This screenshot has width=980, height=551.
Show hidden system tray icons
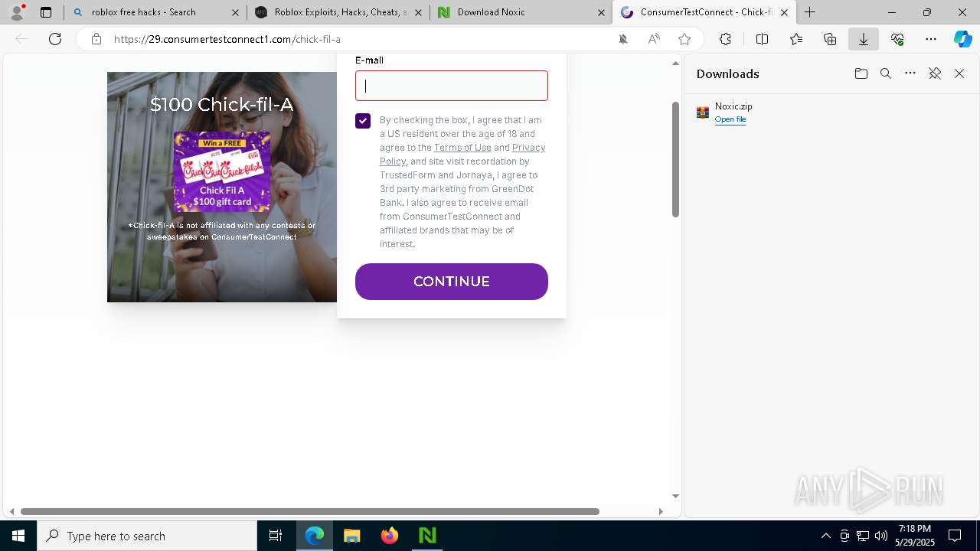click(825, 536)
